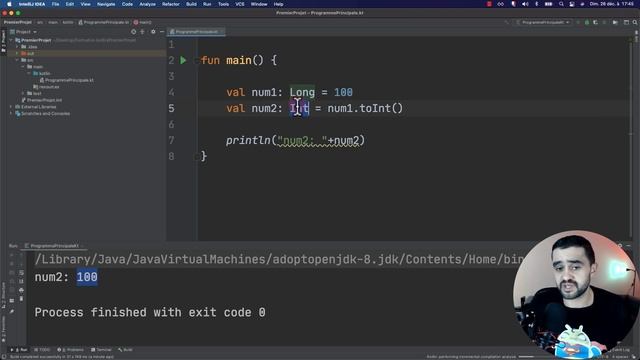This screenshot has height=360, width=640.
Task: Collapse the main folder
Action: 23,67
